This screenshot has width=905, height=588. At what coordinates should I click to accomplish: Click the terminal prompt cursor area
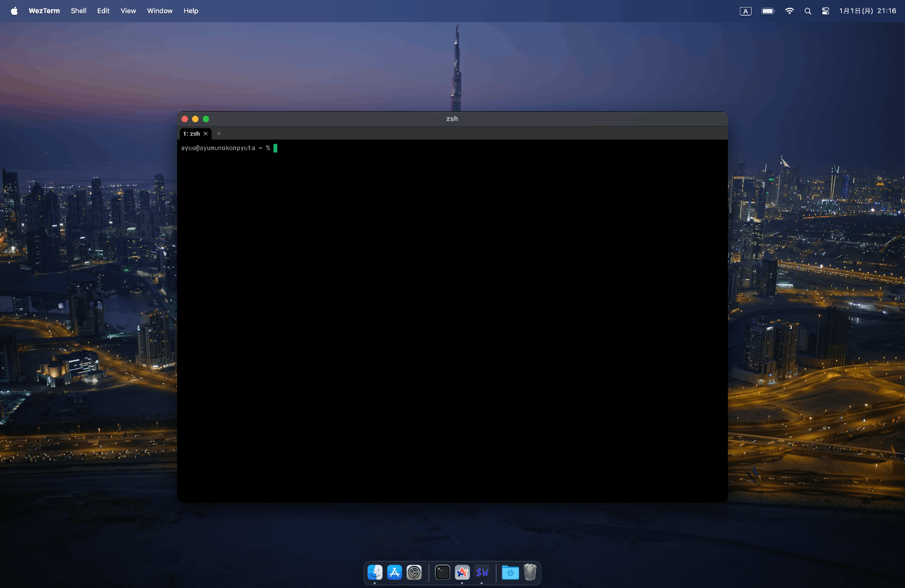pyautogui.click(x=275, y=148)
